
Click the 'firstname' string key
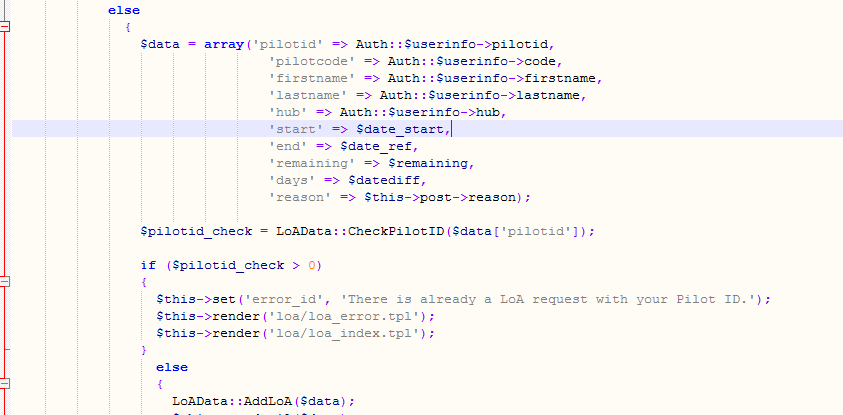(312, 78)
